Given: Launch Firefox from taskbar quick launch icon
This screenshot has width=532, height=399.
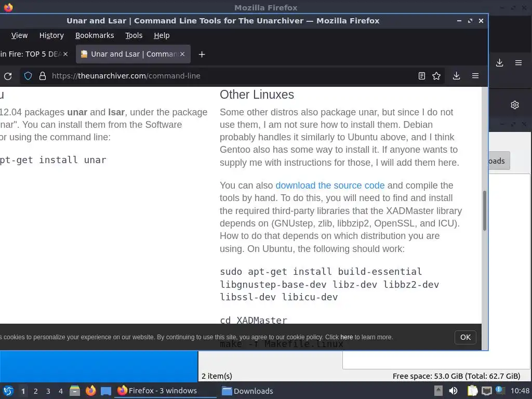Looking at the screenshot, I should tap(90, 391).
